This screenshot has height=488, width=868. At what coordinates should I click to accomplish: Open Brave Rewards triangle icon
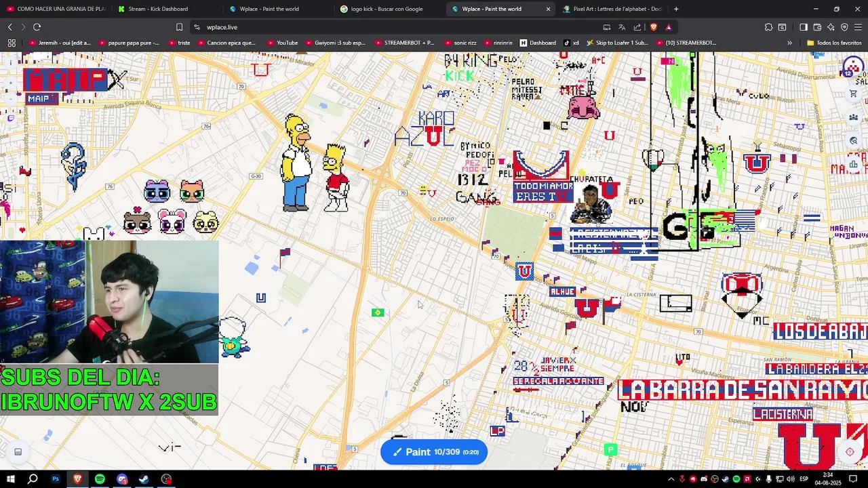(x=669, y=27)
